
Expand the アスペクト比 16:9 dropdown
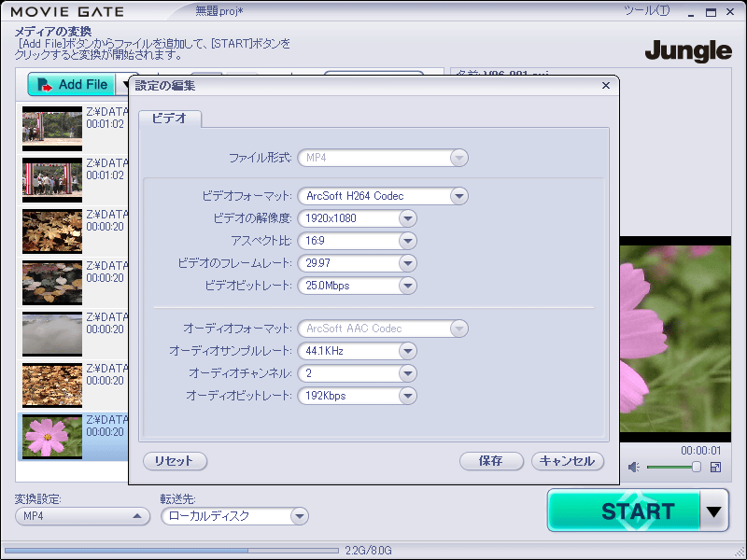358,241
